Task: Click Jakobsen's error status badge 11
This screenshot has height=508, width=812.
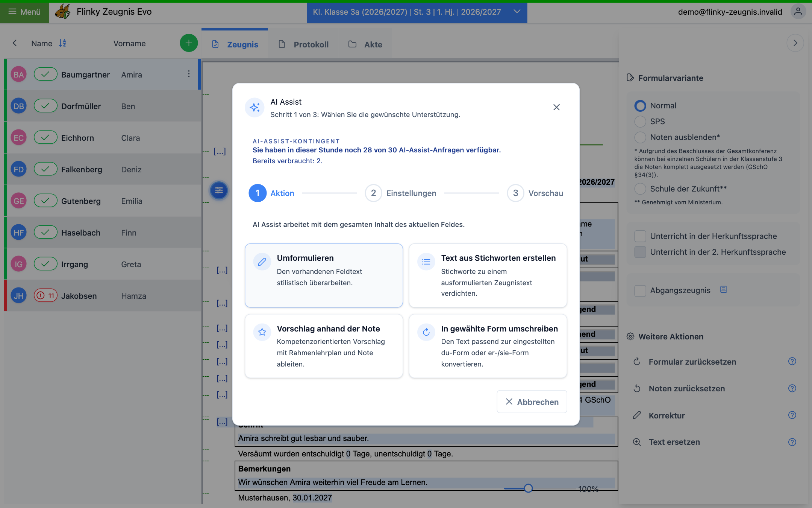Action: coord(45,295)
